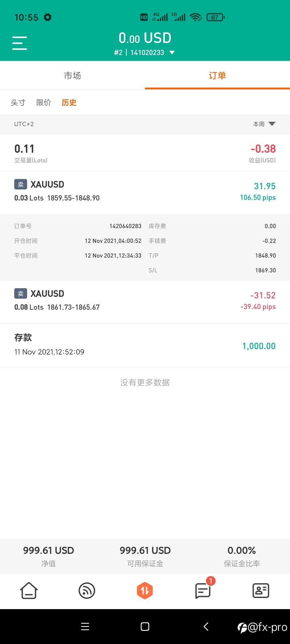
Task: Tap the Android recent apps icon
Action: tap(85, 627)
